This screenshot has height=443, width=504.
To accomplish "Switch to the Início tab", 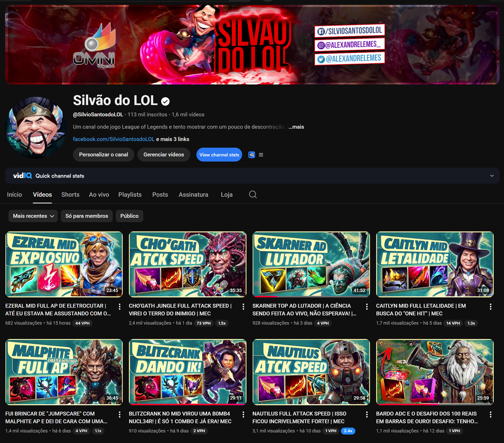I will pyautogui.click(x=14, y=195).
